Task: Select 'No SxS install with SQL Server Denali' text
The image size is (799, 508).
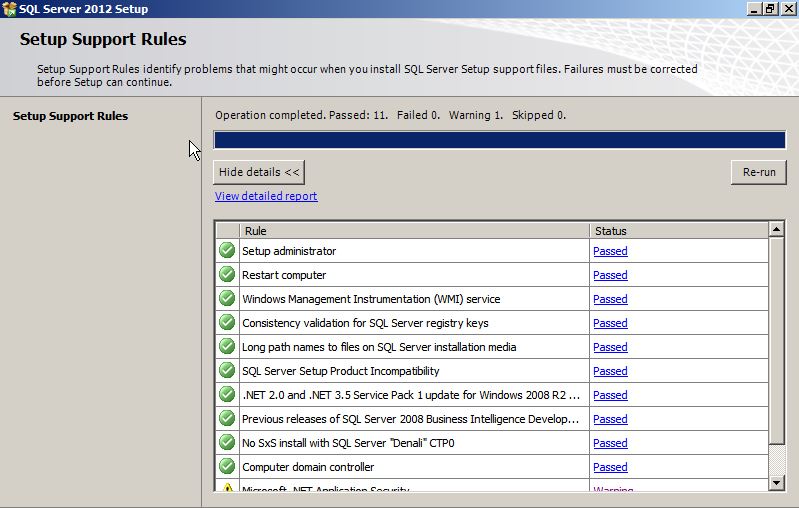Action: 348,443
